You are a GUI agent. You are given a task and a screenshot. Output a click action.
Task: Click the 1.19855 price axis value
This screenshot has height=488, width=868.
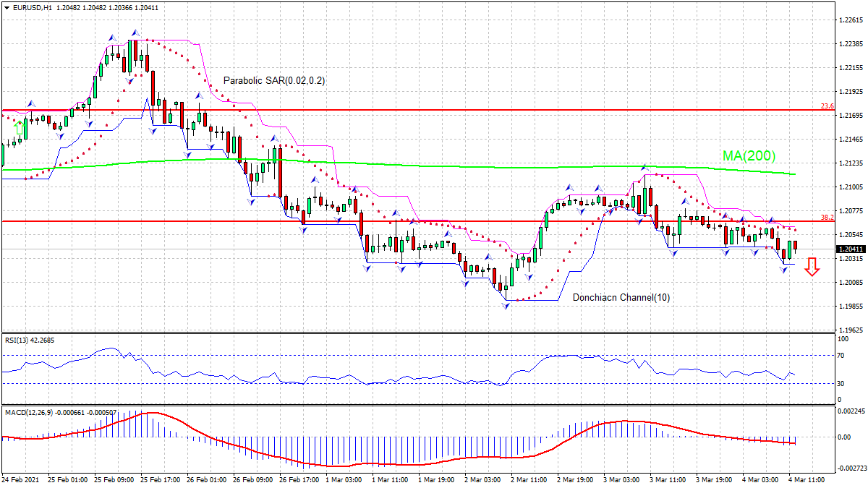point(850,307)
